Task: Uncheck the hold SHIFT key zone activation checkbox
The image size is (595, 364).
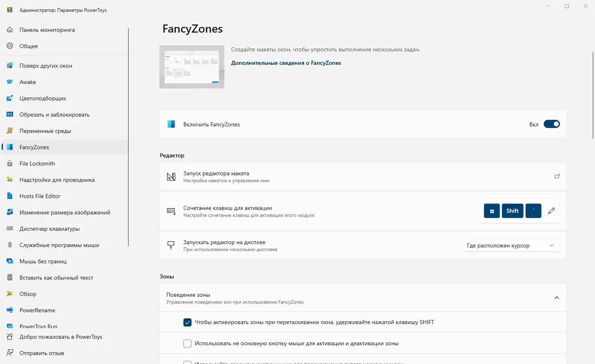Action: coord(187,322)
